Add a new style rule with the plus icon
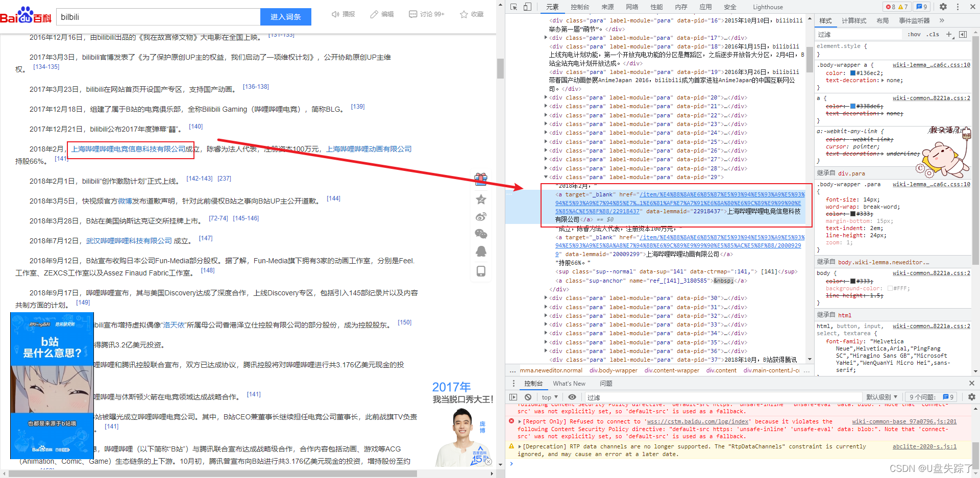980x478 pixels. (x=949, y=35)
